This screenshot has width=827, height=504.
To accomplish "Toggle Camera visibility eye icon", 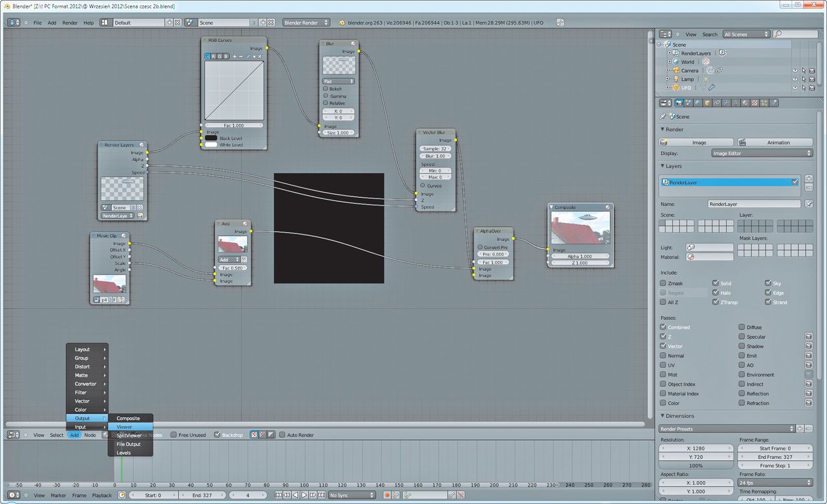I will click(x=795, y=70).
